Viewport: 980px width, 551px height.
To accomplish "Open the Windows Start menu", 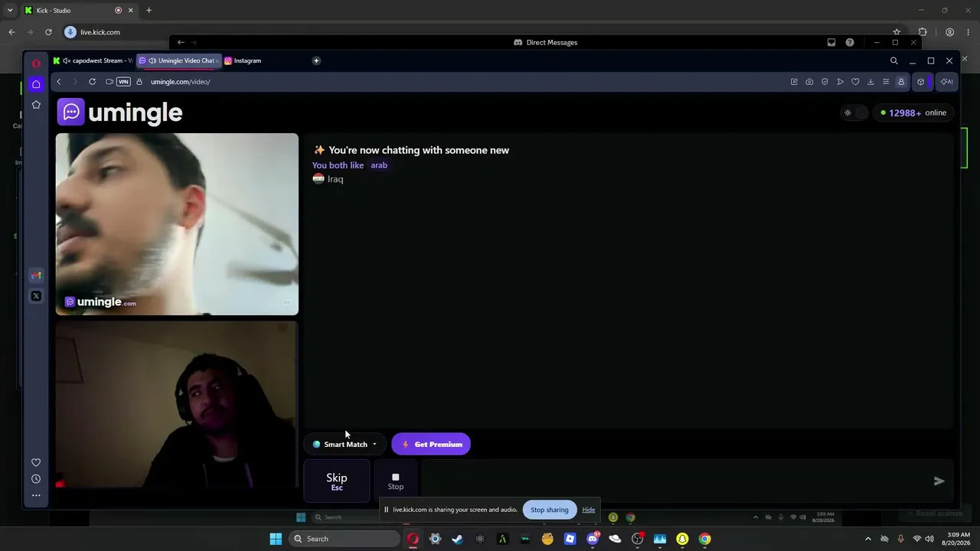I will tap(276, 539).
